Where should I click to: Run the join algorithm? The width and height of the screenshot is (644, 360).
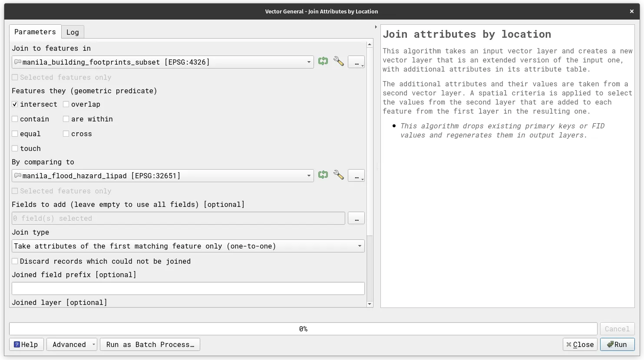click(617, 344)
